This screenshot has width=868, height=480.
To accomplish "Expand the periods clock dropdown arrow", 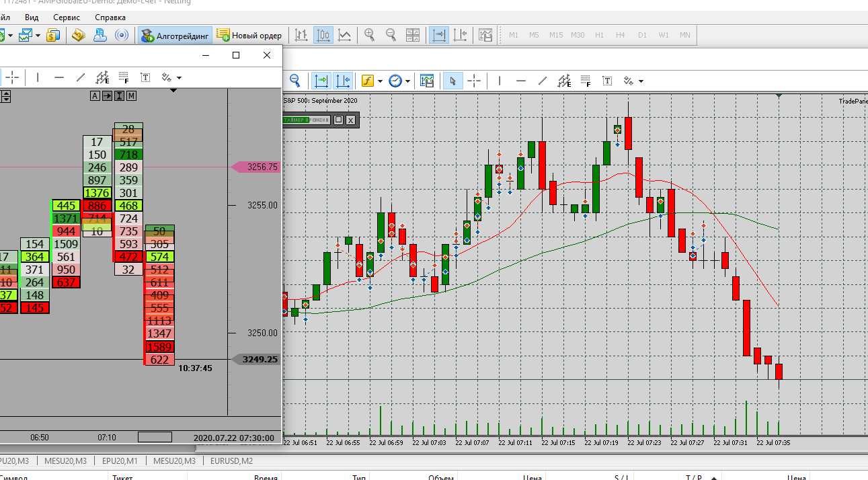I will [408, 81].
